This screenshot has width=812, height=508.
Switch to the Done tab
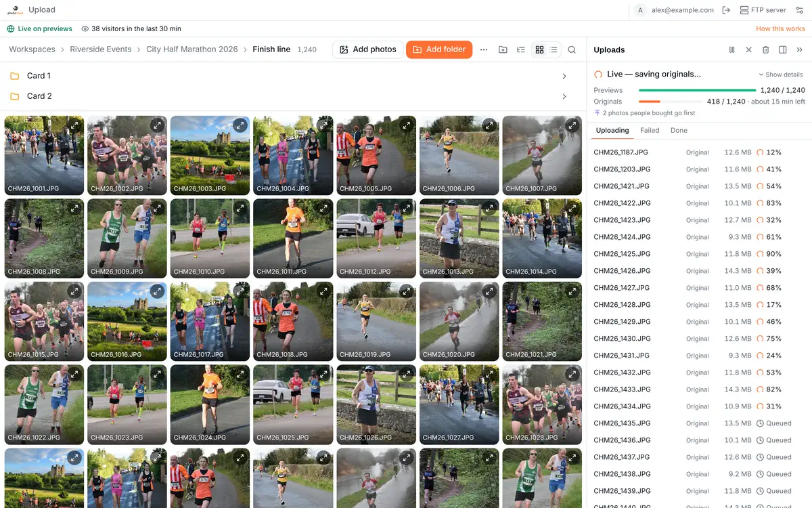679,130
